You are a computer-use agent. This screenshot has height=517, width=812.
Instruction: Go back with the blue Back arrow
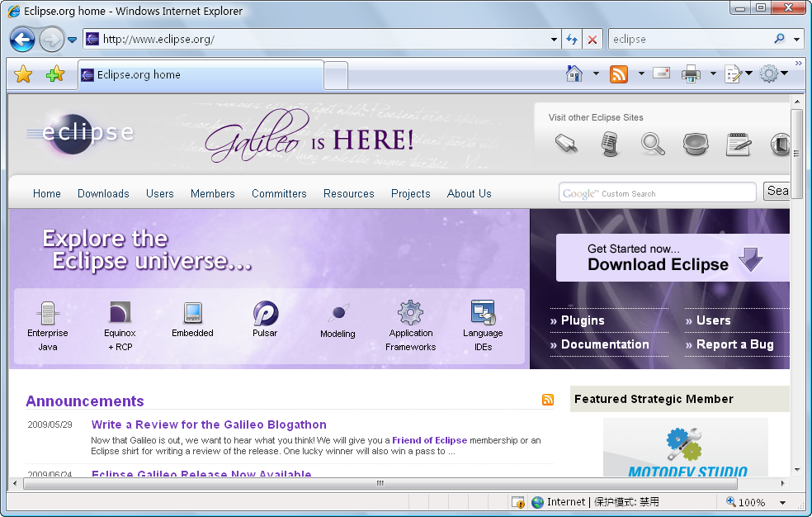click(x=22, y=40)
